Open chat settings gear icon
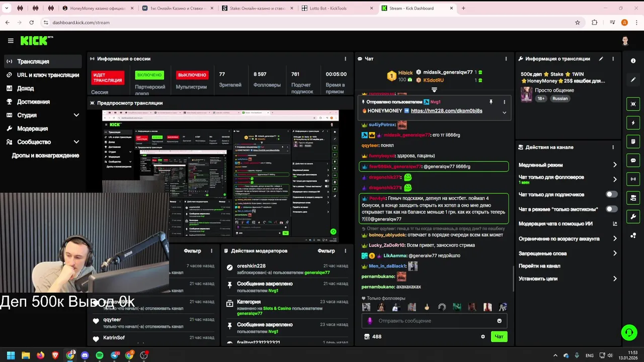 (483, 337)
